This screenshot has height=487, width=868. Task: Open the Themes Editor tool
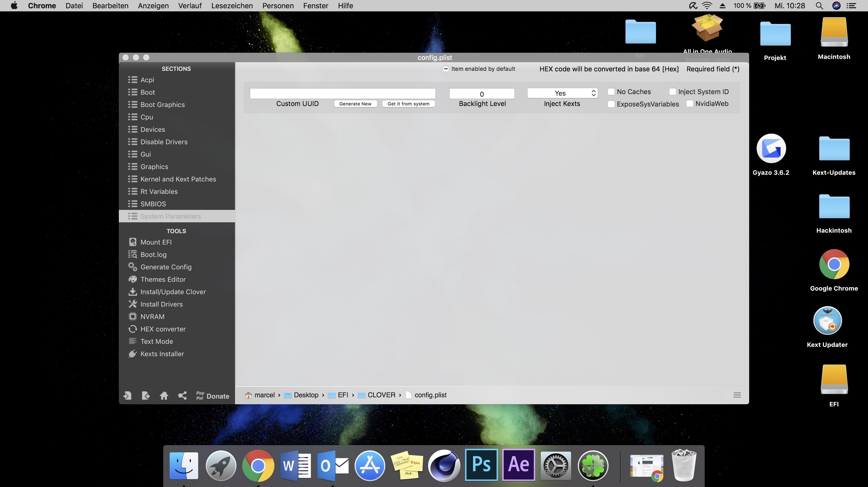163,279
